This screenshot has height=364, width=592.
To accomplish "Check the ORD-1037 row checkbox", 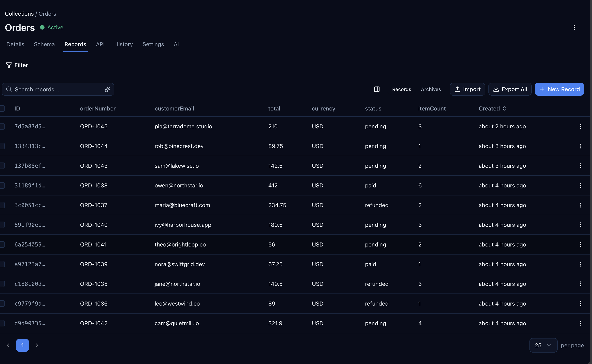I will pos(2,205).
